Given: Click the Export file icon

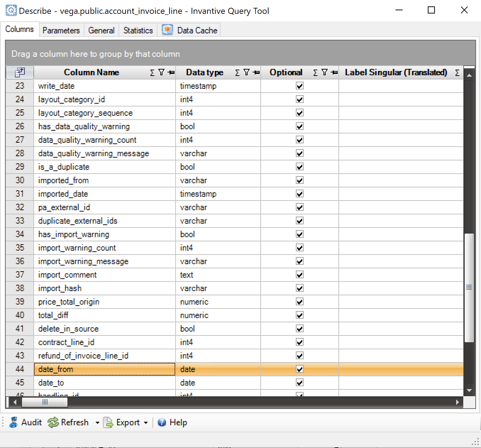Looking at the screenshot, I should tap(108, 422).
